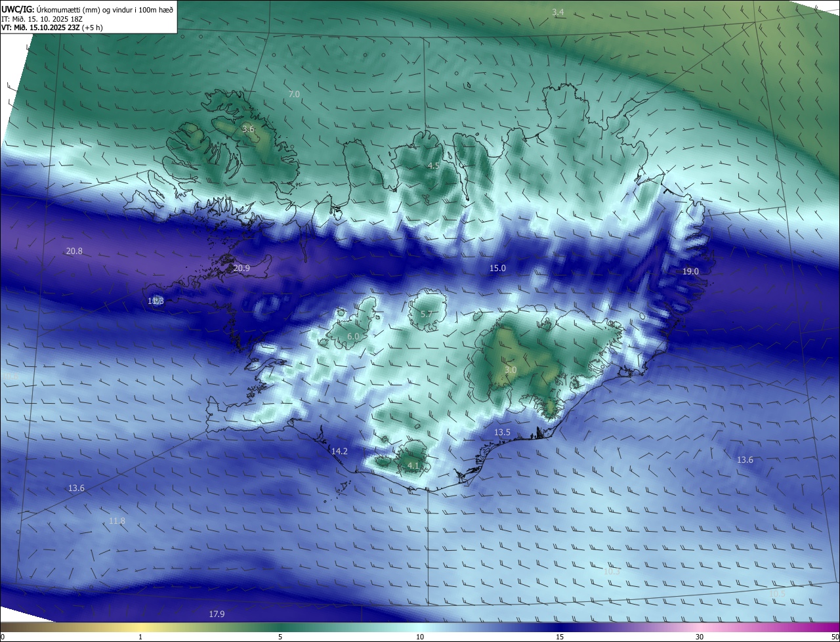Click the 11.8 value label
840x642 pixels.
coord(117,521)
